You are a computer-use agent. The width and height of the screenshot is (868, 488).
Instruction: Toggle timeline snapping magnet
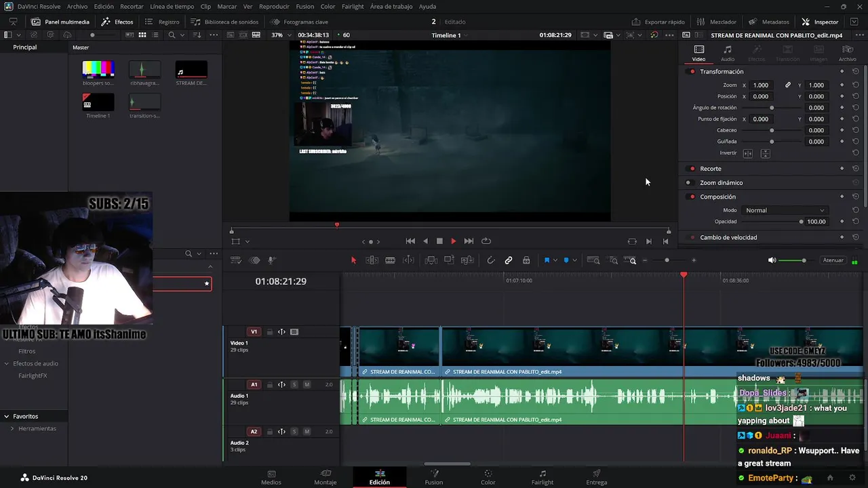click(491, 260)
